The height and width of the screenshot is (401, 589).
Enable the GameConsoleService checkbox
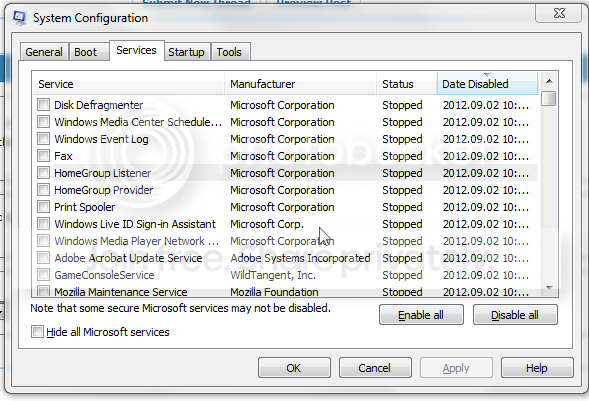[44, 275]
